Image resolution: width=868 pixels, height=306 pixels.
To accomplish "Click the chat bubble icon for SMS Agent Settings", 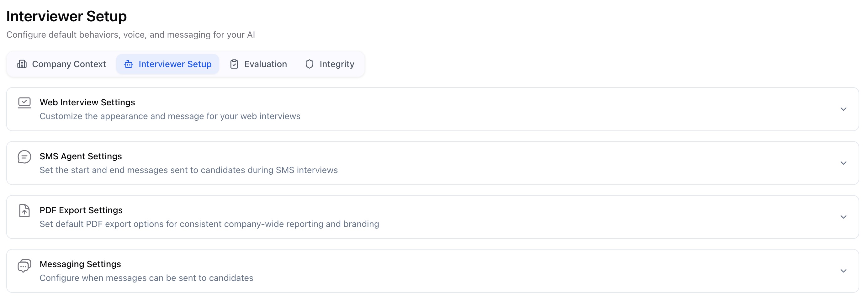I will click(x=24, y=157).
